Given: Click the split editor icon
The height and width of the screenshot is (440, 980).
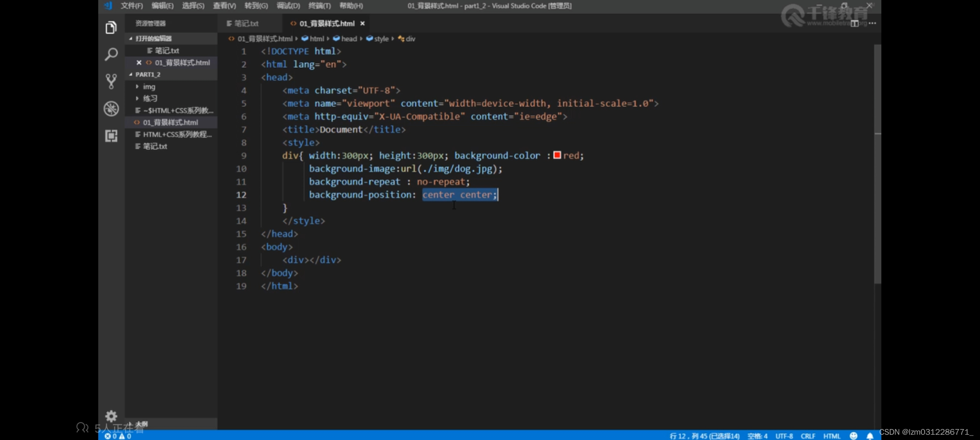Looking at the screenshot, I should point(854,24).
